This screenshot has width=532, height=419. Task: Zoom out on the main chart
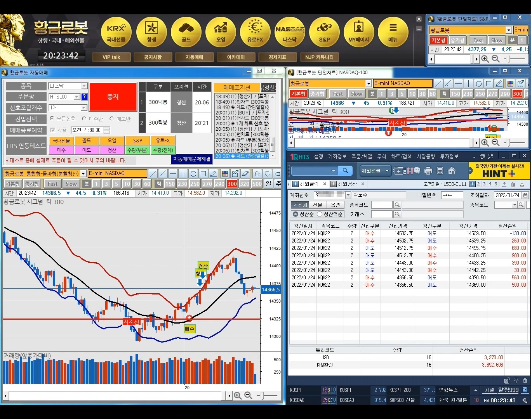[248, 396]
